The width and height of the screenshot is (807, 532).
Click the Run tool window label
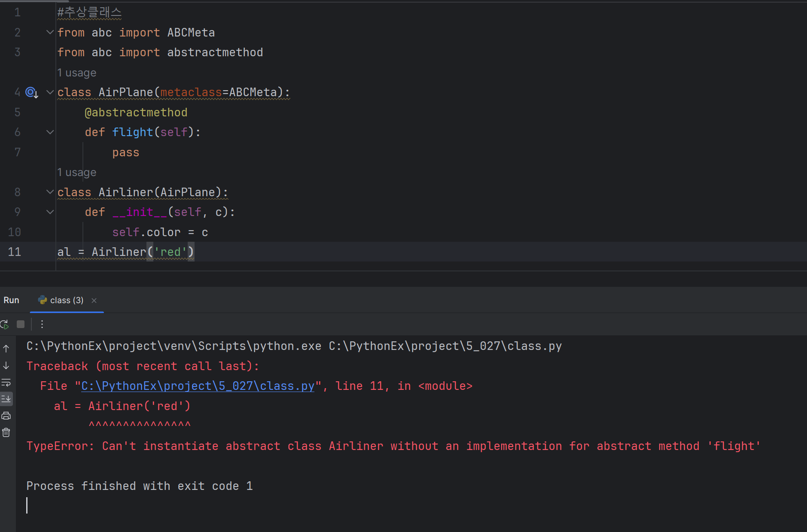pos(12,300)
